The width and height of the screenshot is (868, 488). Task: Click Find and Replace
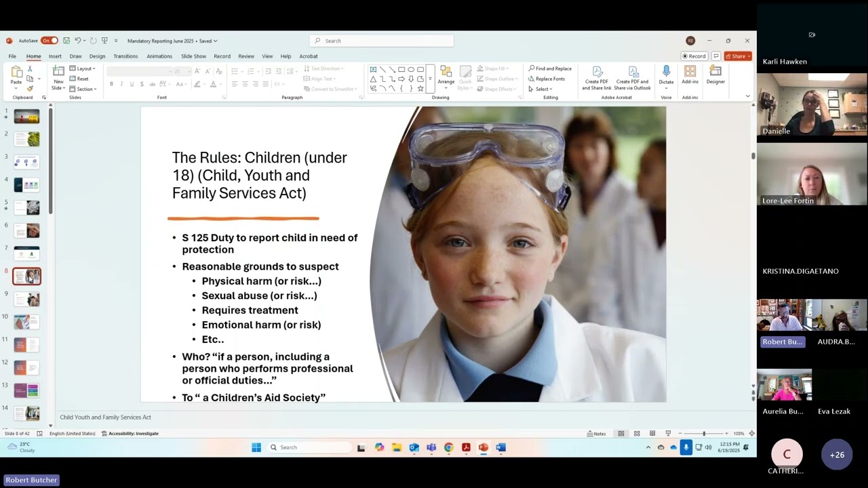pos(550,68)
